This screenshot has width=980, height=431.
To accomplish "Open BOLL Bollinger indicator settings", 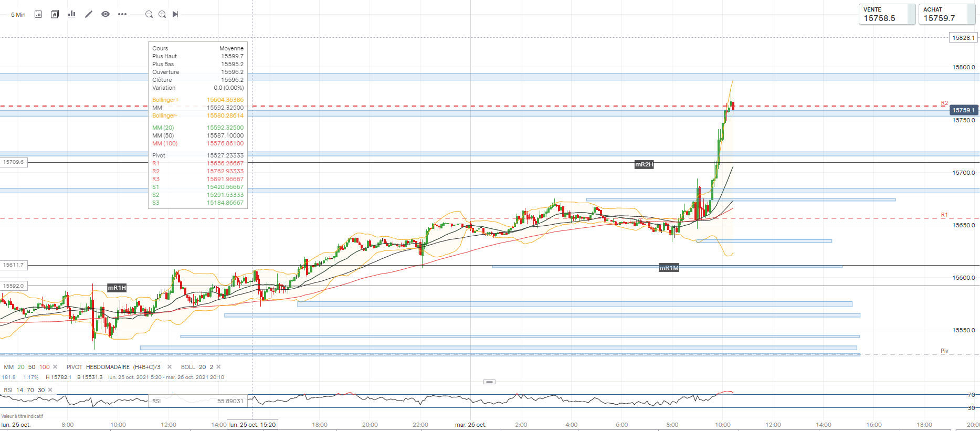I will coord(197,367).
